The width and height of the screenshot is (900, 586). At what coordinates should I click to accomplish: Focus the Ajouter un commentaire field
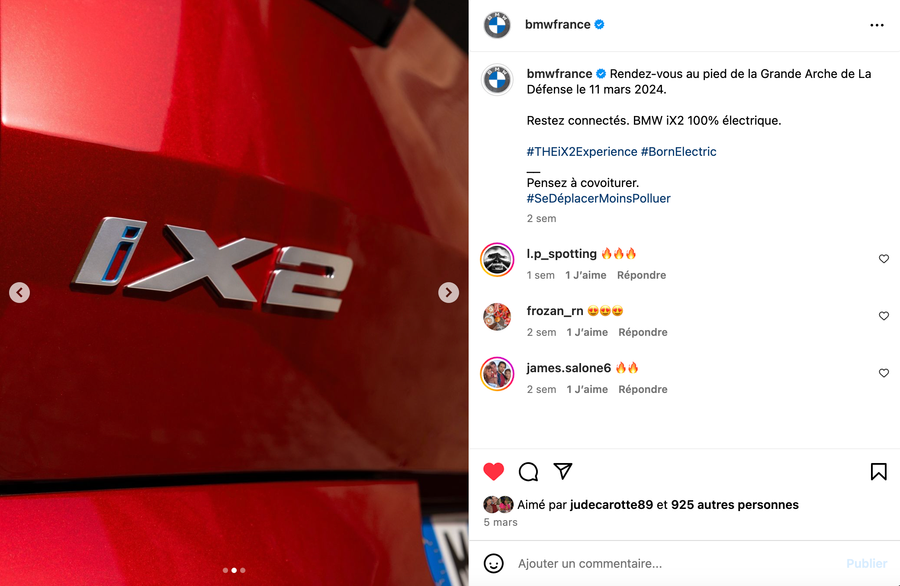point(677,564)
